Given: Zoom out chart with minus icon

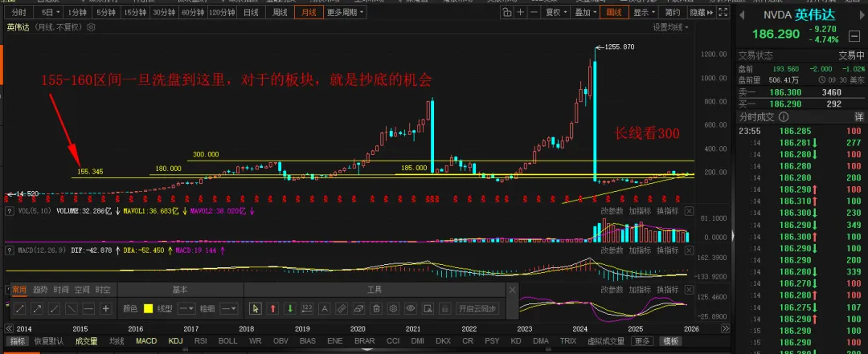Looking at the screenshot, I should click(534, 12).
